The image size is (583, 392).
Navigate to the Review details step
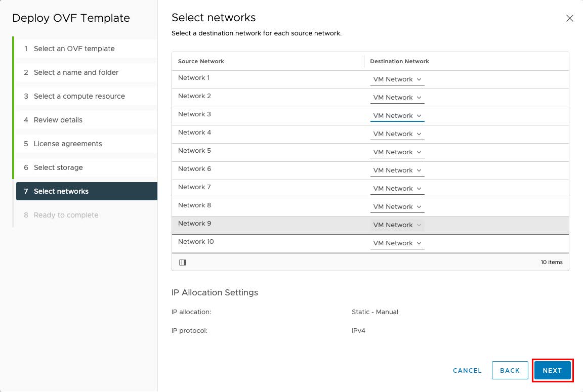click(x=58, y=120)
